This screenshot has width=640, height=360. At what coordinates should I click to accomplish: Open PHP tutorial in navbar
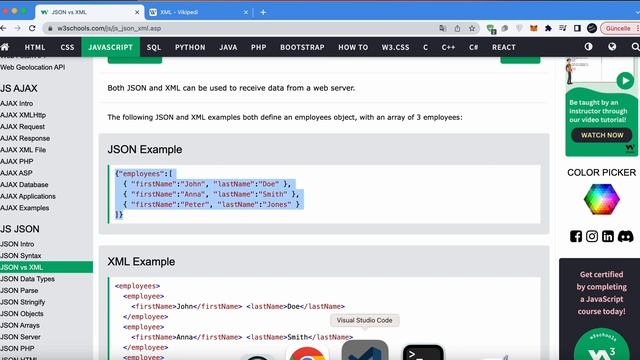tap(258, 47)
